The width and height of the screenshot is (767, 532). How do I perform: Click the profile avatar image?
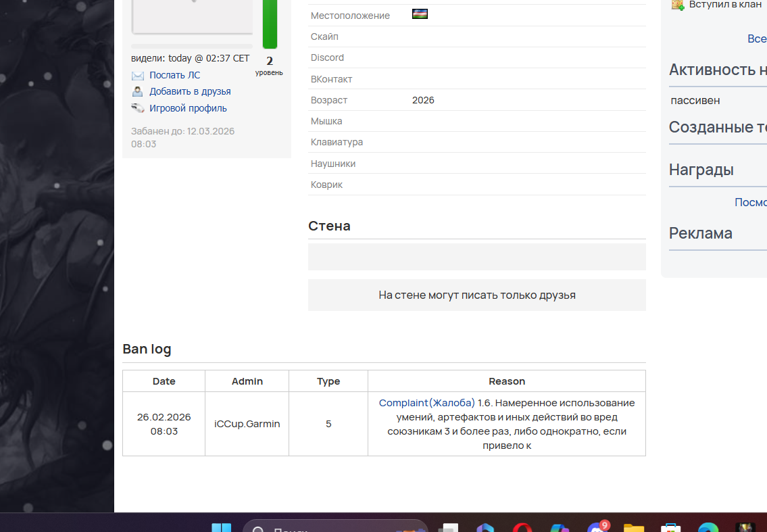[192, 17]
